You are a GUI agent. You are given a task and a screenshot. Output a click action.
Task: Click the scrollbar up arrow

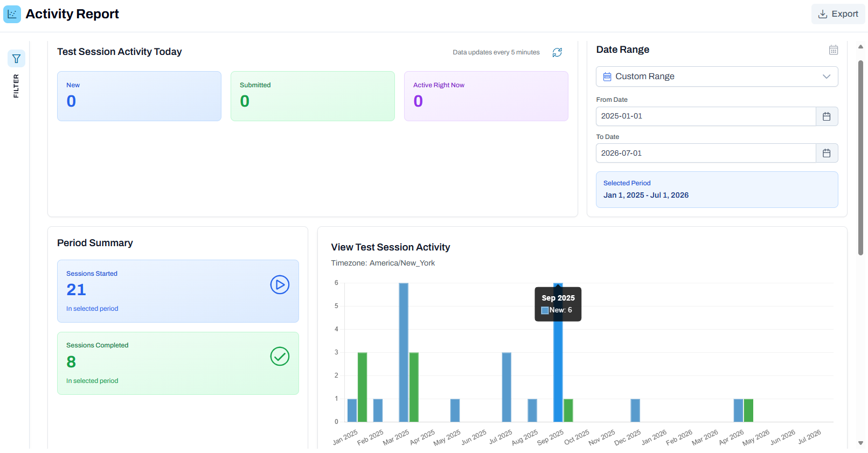pyautogui.click(x=860, y=47)
